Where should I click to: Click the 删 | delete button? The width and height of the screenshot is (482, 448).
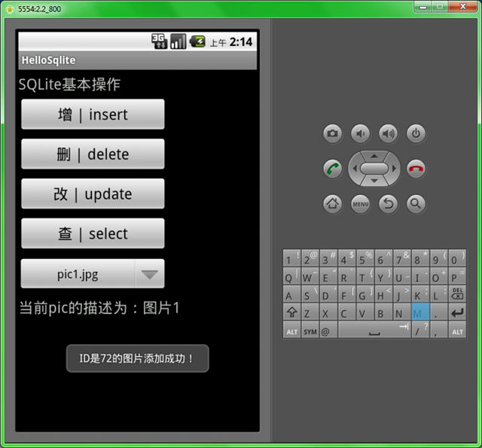point(93,154)
